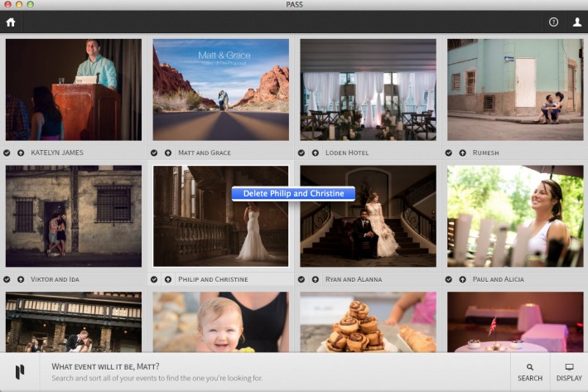Toggle the checkmark for Rumesh event
Viewport: 588px width, 392px height.
pos(449,152)
